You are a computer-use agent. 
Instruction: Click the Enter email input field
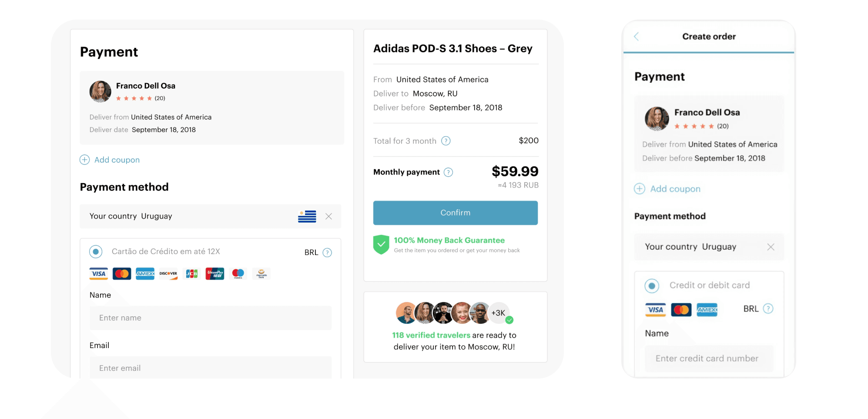(x=211, y=368)
